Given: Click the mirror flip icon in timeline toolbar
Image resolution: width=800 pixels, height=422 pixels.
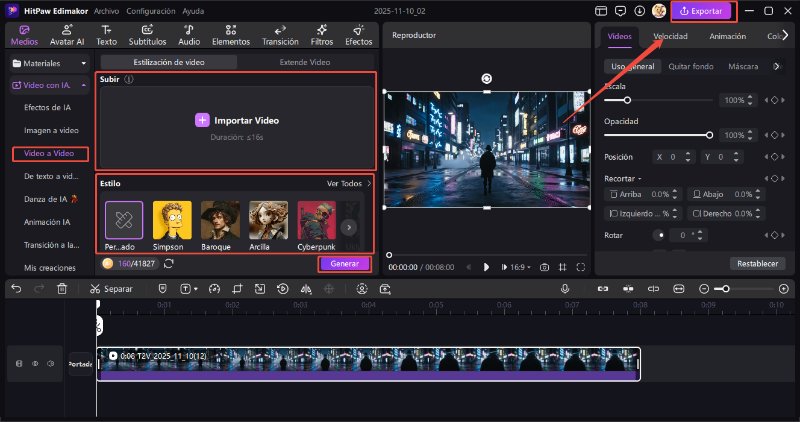Looking at the screenshot, I should (306, 289).
